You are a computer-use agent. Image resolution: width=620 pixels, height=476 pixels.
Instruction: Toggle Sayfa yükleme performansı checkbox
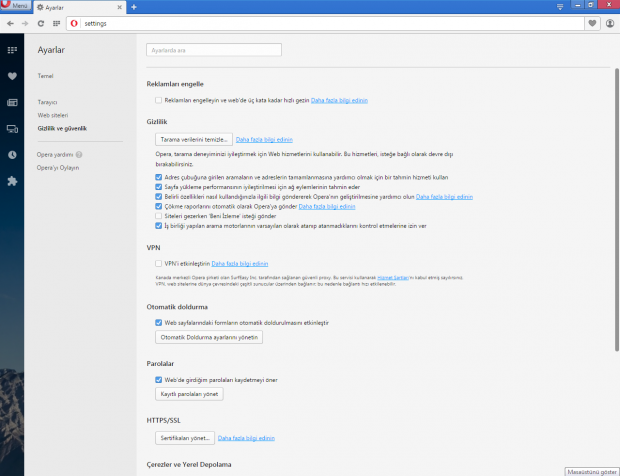[159, 187]
